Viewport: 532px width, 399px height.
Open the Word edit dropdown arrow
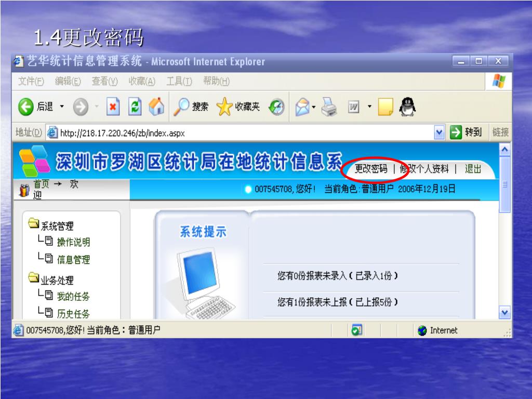(x=369, y=107)
